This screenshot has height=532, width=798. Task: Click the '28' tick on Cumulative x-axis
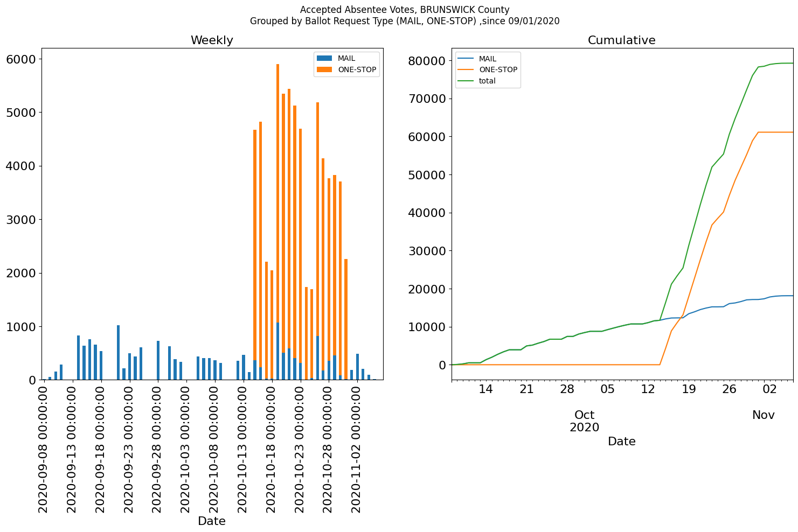click(567, 389)
